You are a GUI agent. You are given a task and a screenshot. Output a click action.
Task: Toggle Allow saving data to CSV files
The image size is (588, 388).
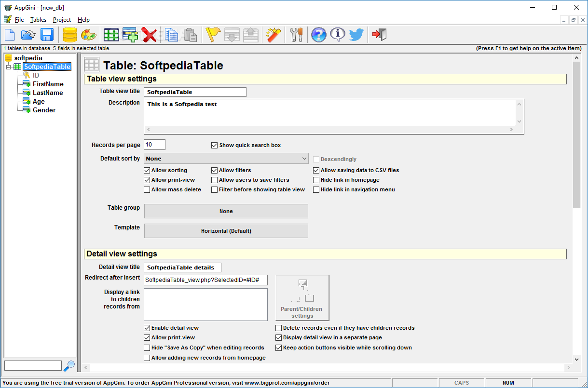(316, 170)
